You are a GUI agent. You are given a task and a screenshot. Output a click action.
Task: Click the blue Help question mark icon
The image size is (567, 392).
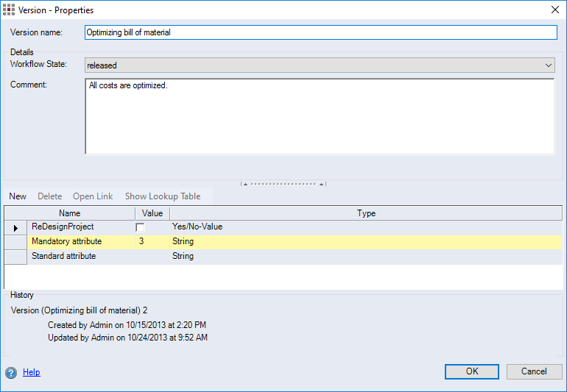[11, 372]
